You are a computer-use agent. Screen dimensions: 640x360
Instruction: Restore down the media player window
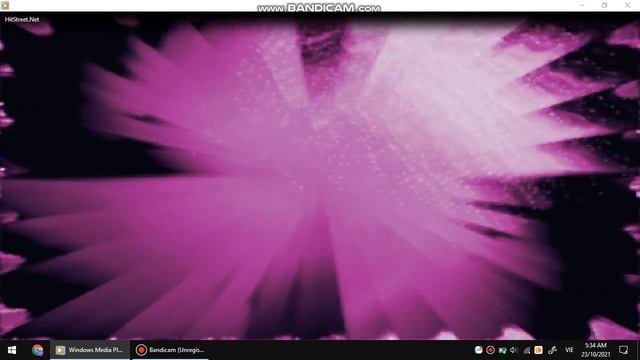pyautogui.click(x=604, y=5)
